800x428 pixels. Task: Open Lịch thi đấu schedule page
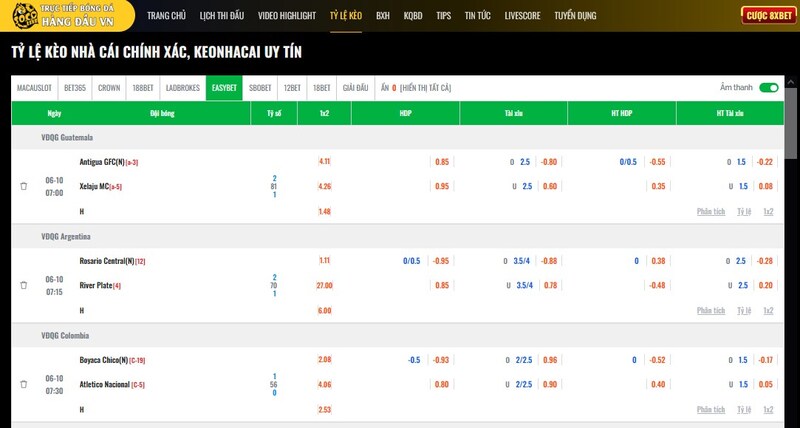tap(221, 16)
